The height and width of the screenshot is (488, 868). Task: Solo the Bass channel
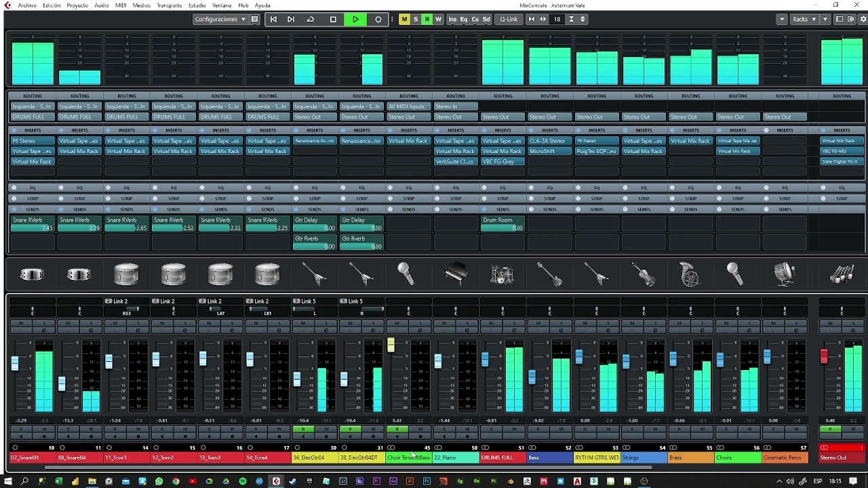pos(561,323)
